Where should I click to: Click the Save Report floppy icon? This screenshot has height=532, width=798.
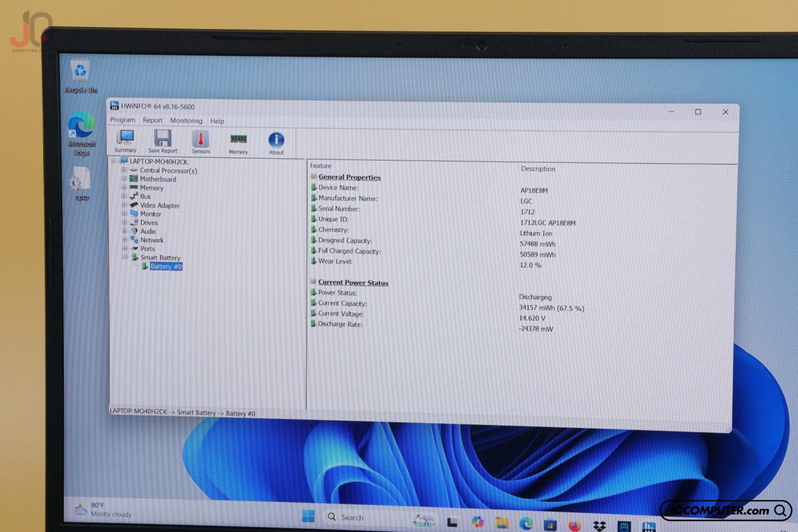click(162, 138)
